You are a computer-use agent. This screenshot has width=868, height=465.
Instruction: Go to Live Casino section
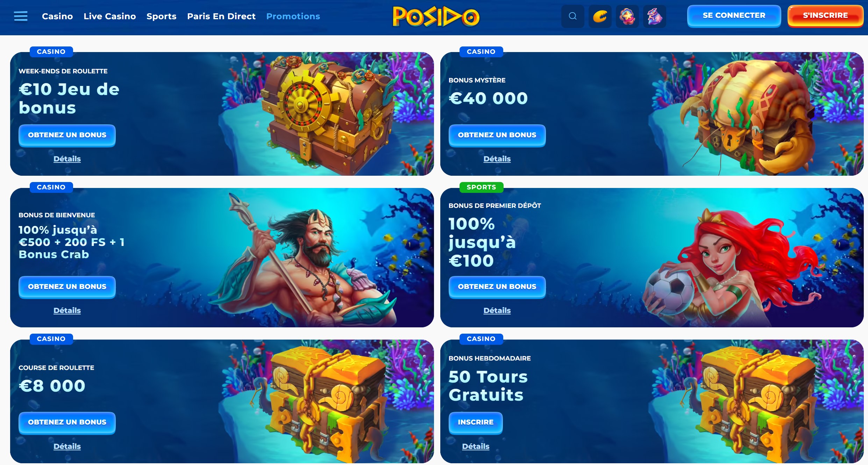[110, 16]
